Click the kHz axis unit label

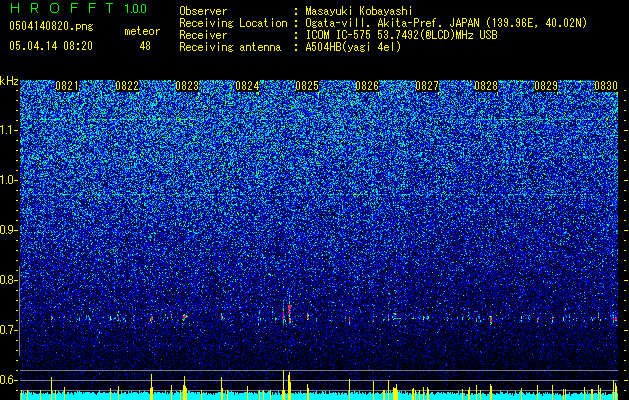[x=9, y=81]
